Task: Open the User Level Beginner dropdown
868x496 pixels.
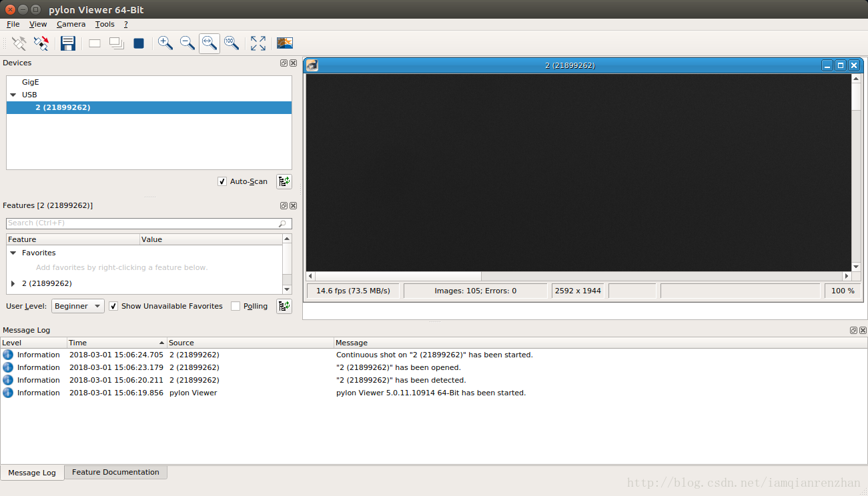Action: pyautogui.click(x=78, y=306)
